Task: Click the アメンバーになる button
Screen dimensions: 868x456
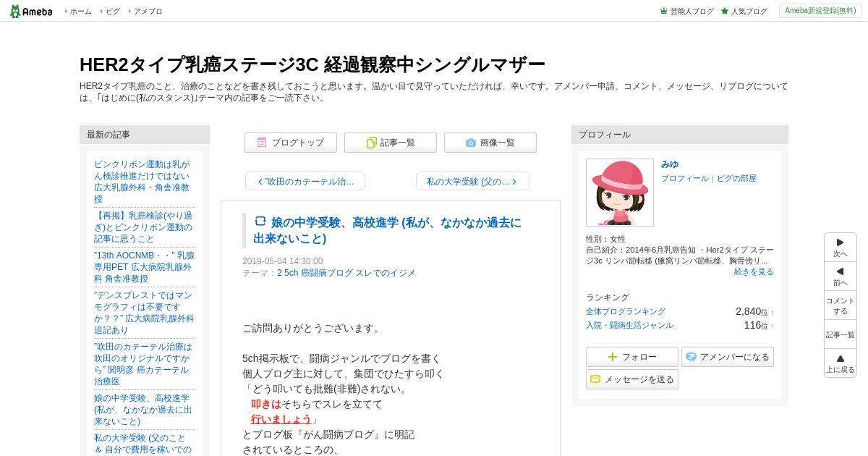Action: coord(728,357)
